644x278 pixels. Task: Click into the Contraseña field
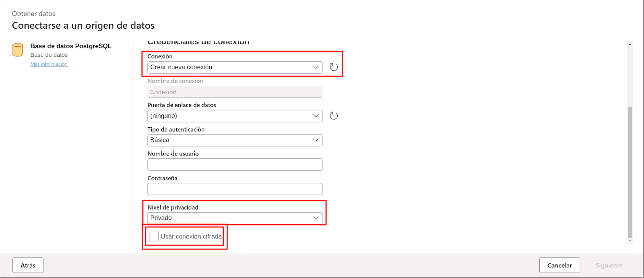235,189
